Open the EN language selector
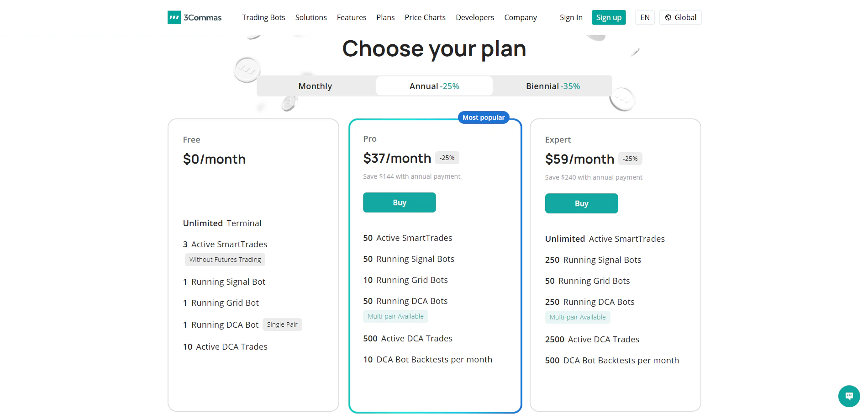The image size is (868, 415). click(x=645, y=17)
